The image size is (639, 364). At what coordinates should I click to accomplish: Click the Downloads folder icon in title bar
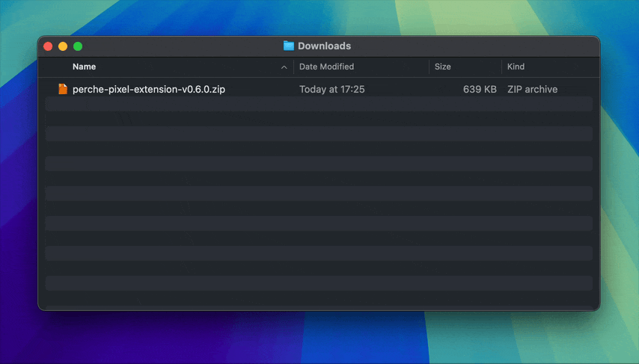289,46
